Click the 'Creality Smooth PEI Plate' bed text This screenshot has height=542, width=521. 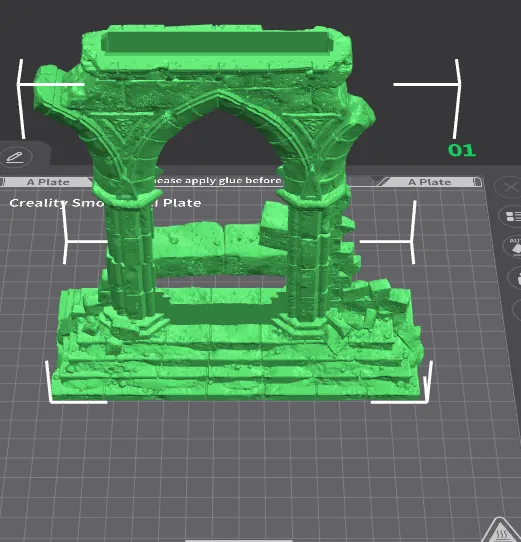[x=105, y=203]
